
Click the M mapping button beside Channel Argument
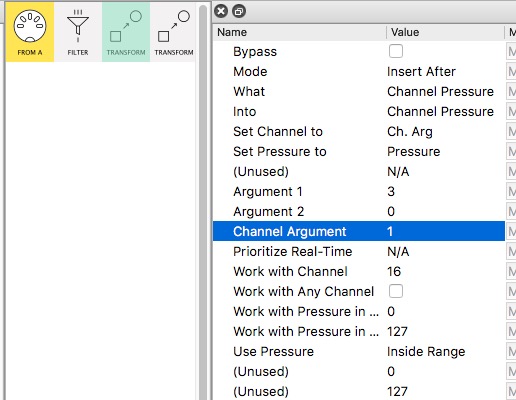[x=511, y=231]
